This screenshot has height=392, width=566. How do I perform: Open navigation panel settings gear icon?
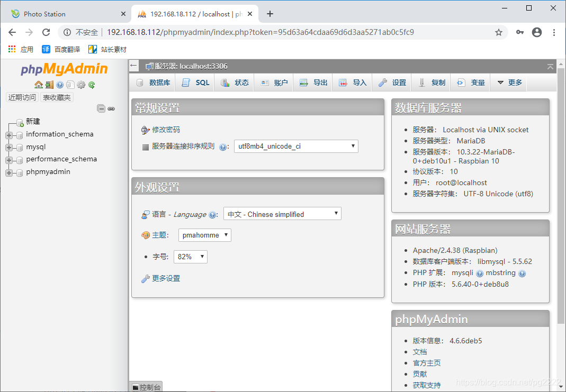81,85
